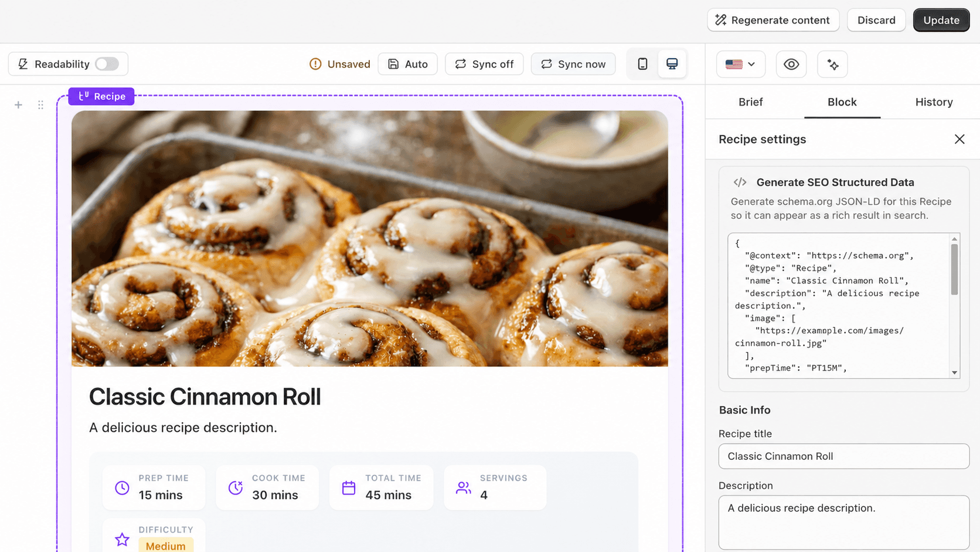The image size is (980, 552).
Task: Click the plus add block icon
Action: [19, 105]
